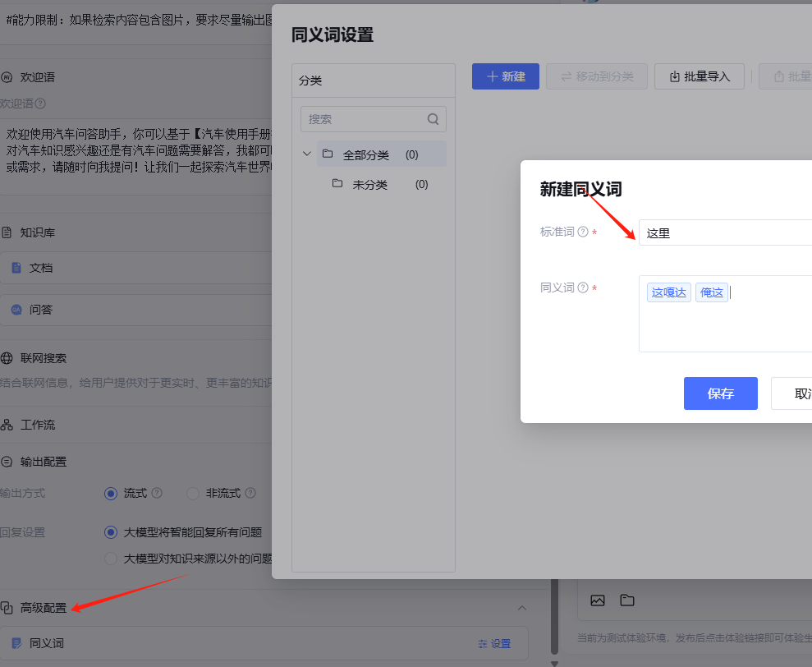
Task: Click help icon next to 流式
Action: pos(156,493)
